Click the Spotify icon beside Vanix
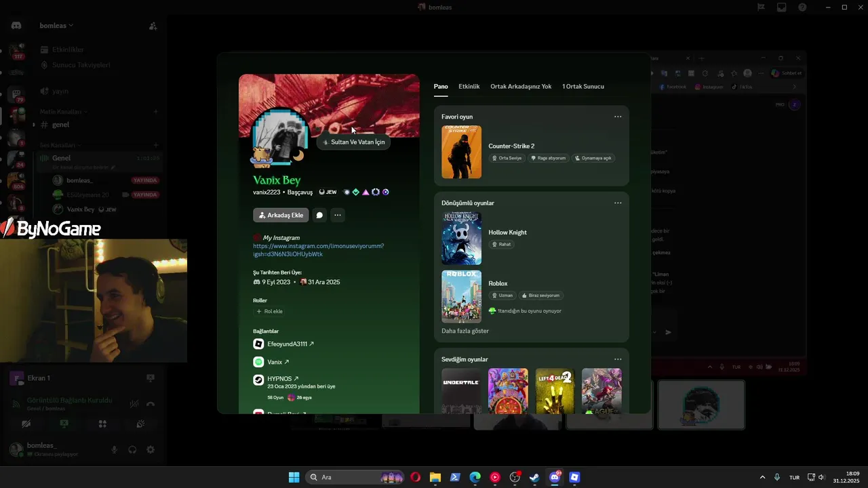 click(258, 362)
